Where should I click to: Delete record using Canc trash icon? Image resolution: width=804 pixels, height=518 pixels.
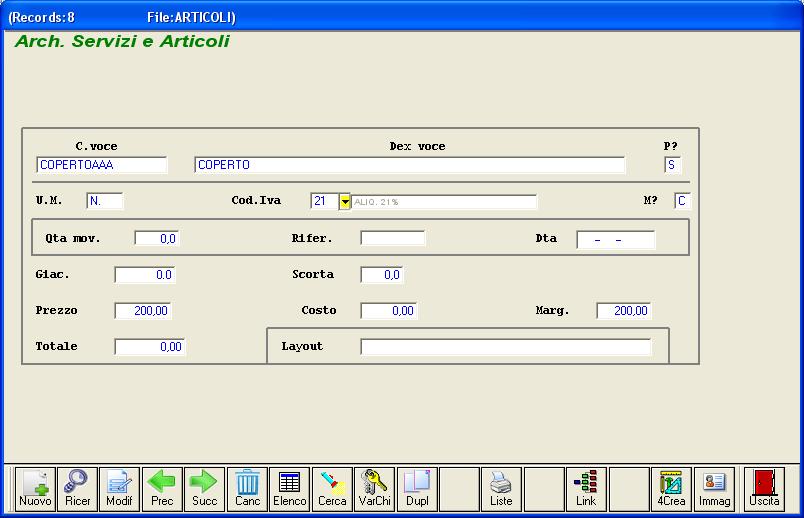point(247,489)
